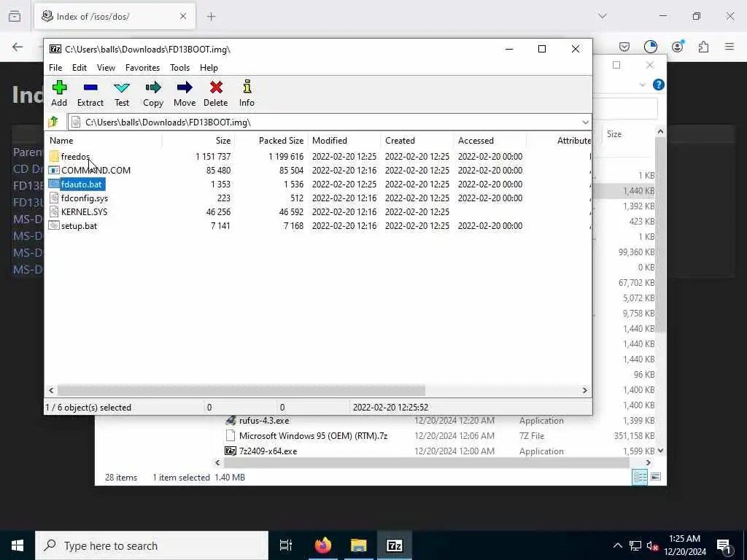Select fdconfig.sys in the file list

(85, 198)
